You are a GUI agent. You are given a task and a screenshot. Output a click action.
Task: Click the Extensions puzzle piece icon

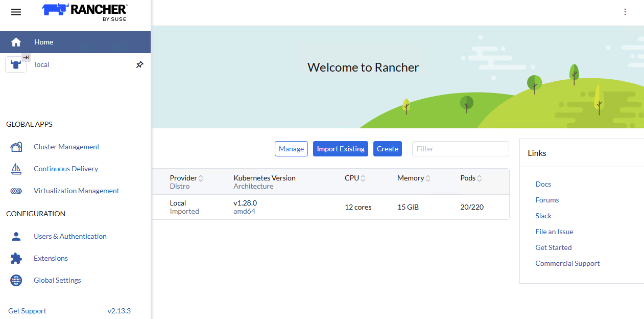tap(16, 258)
